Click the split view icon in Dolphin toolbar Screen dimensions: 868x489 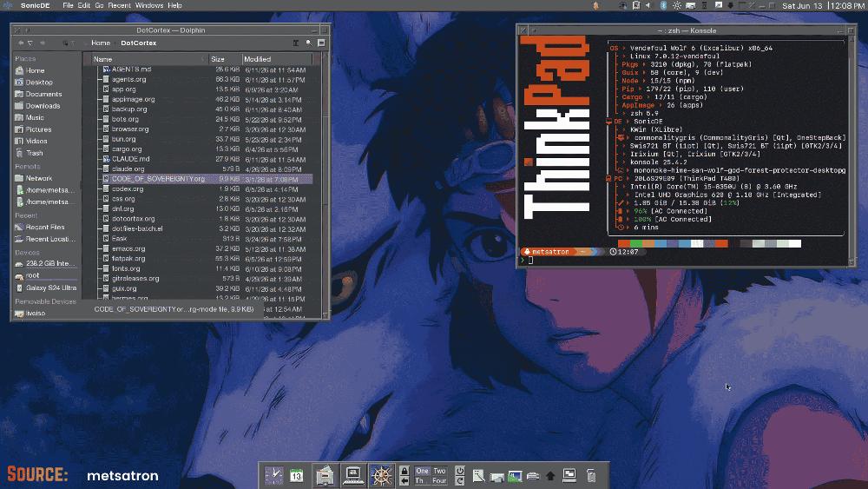pyautogui.click(x=296, y=43)
